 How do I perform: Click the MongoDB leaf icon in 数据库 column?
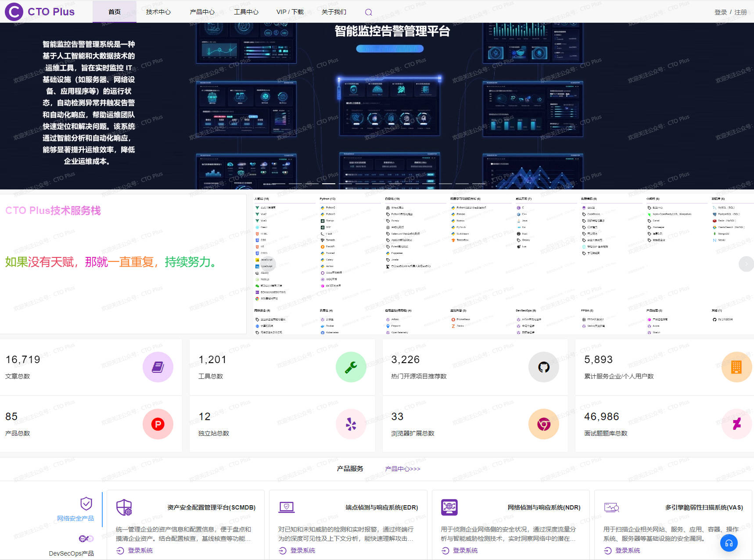point(715,234)
